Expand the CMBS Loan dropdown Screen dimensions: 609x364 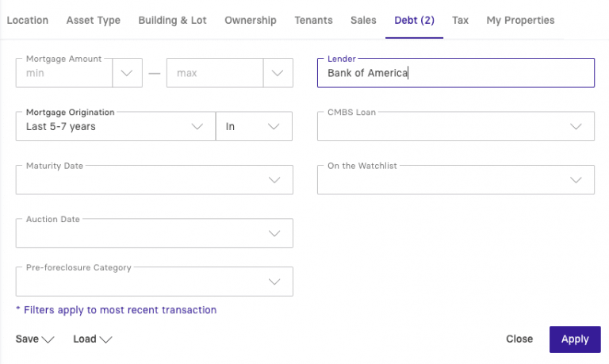pos(456,126)
